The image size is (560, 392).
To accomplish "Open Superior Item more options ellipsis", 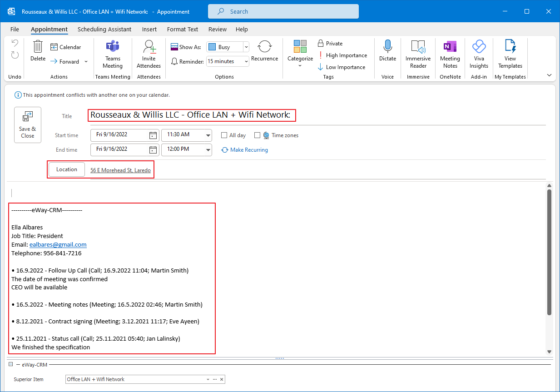I will 215,379.
